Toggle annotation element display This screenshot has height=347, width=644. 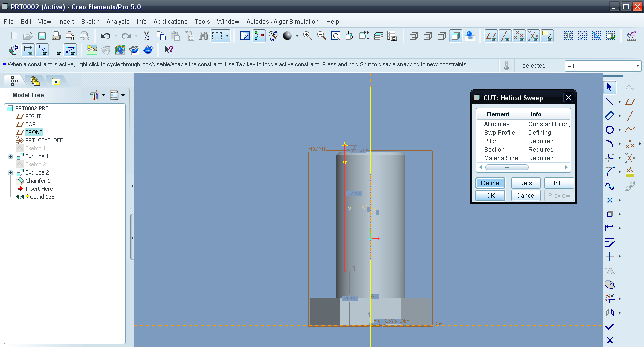[x=547, y=36]
